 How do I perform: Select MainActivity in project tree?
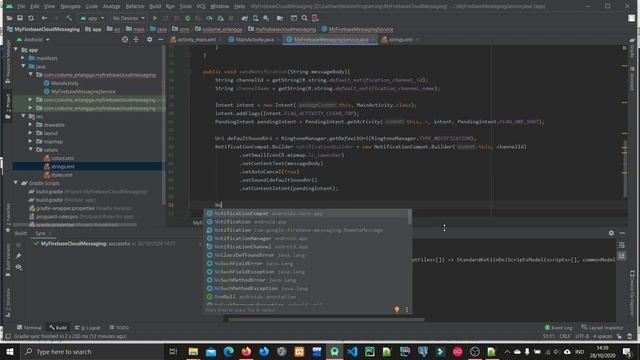[x=64, y=83]
